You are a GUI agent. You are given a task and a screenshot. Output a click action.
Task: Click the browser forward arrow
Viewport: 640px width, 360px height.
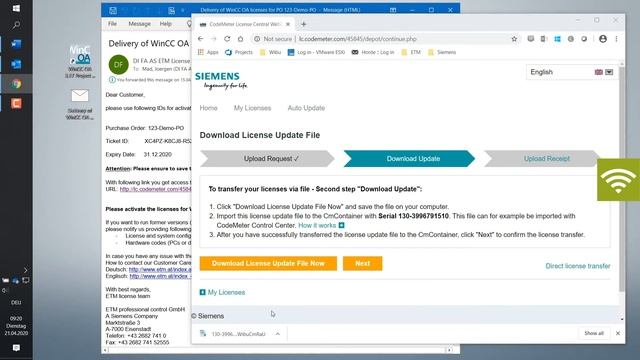[213, 39]
